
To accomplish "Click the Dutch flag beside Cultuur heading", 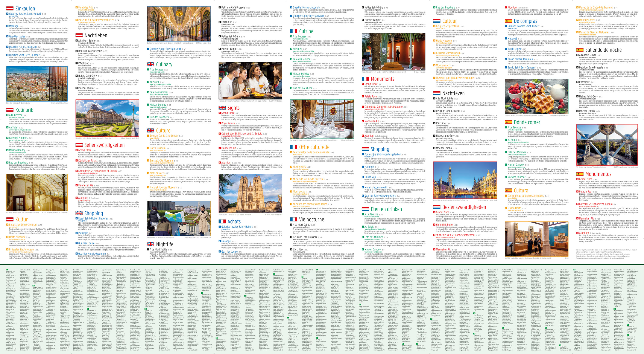I will 437,21.
